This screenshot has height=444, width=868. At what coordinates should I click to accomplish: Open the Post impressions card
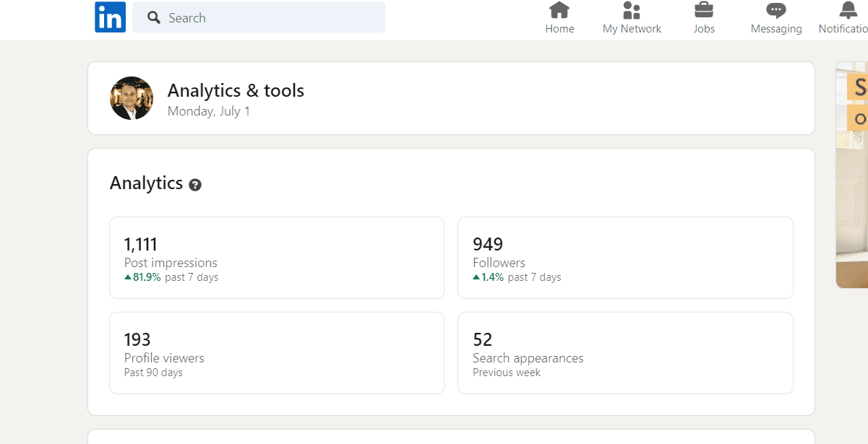coord(277,258)
